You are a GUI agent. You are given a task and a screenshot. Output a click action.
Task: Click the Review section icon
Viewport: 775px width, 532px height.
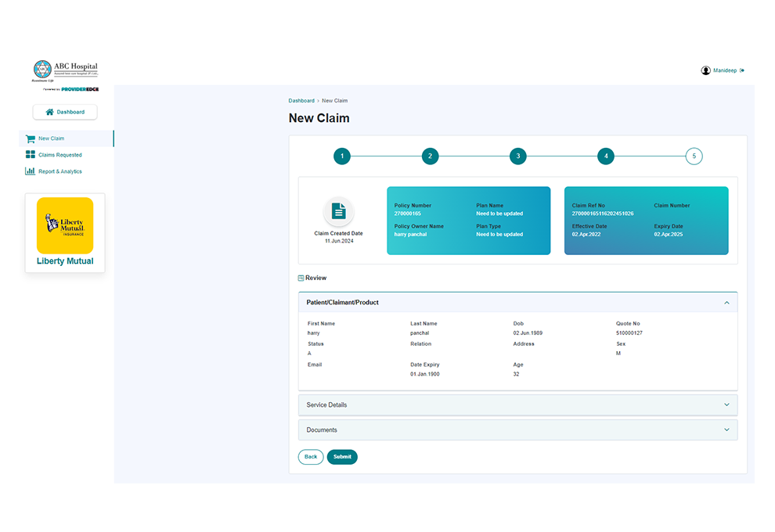point(300,278)
